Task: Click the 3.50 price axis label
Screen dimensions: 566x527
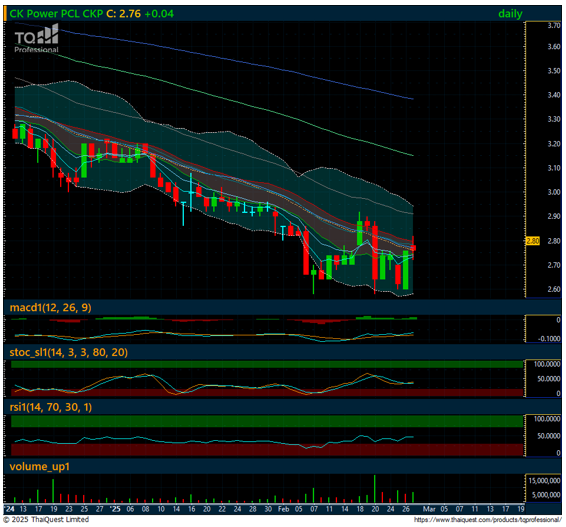Action: tap(554, 71)
